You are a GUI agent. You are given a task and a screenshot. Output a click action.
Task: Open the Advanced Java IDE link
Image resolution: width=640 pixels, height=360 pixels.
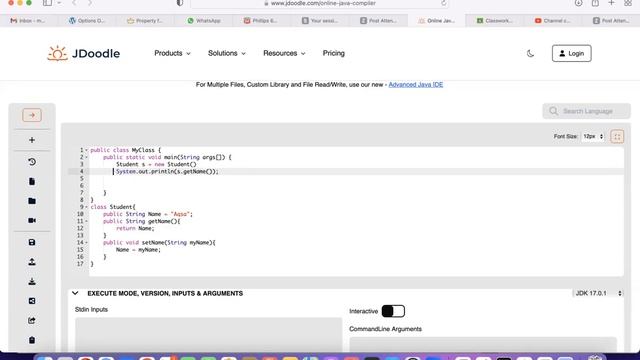click(416, 84)
